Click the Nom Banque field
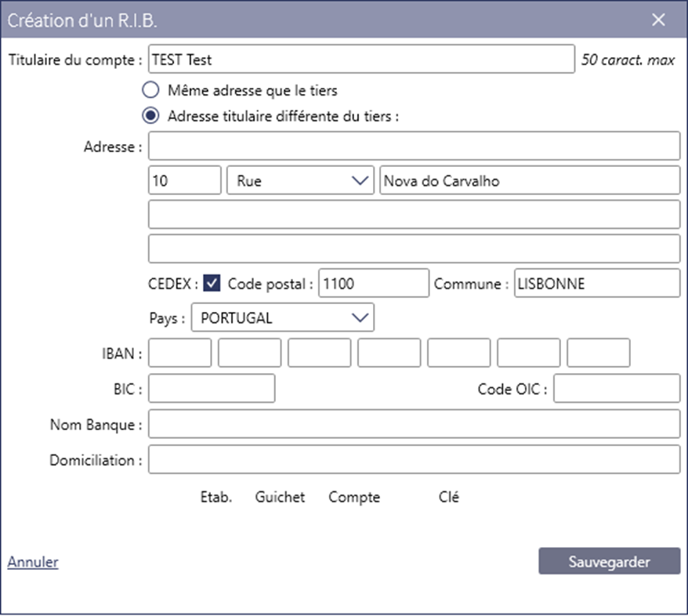688x616 pixels. (x=415, y=424)
